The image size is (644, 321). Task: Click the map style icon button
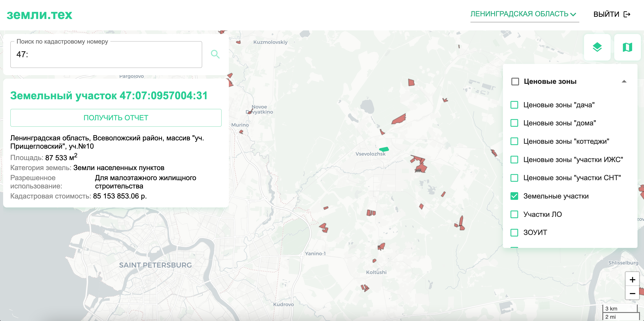tap(627, 47)
